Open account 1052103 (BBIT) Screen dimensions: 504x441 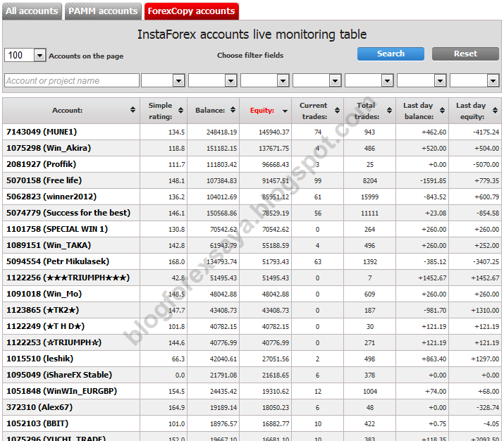click(37, 423)
